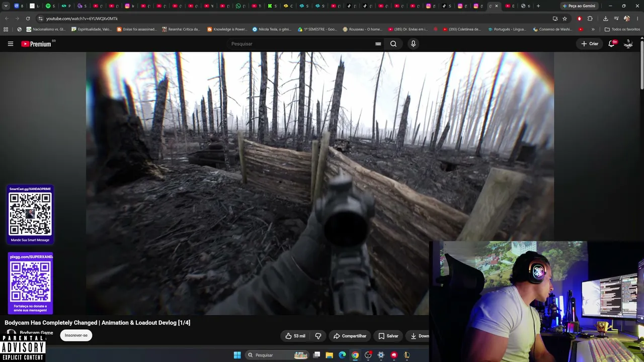The image size is (644, 362).
Task: Open the Enéas foi assassinad... bookmark
Action: point(136,29)
